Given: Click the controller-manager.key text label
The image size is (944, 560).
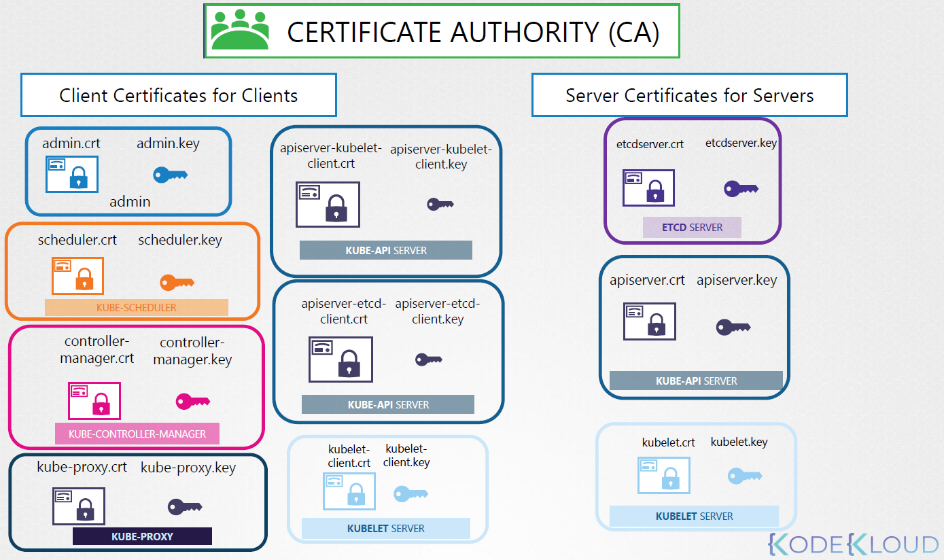Looking at the screenshot, I should point(192,351).
